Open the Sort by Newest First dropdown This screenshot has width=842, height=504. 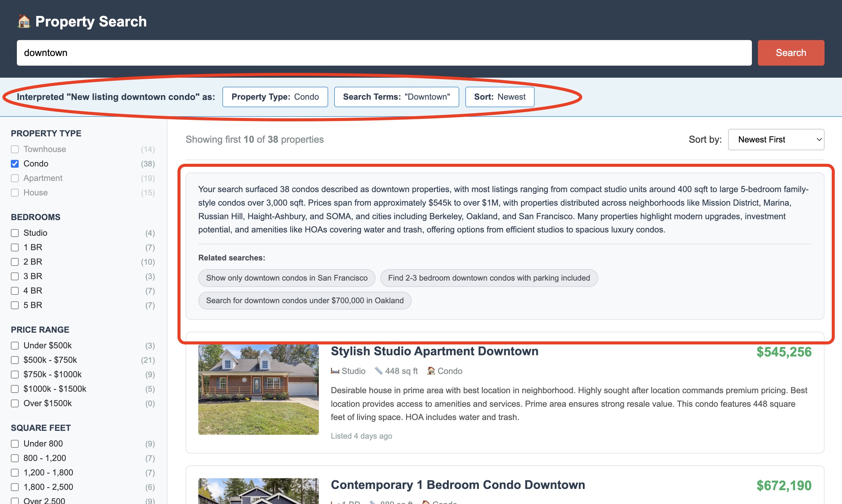tap(776, 140)
